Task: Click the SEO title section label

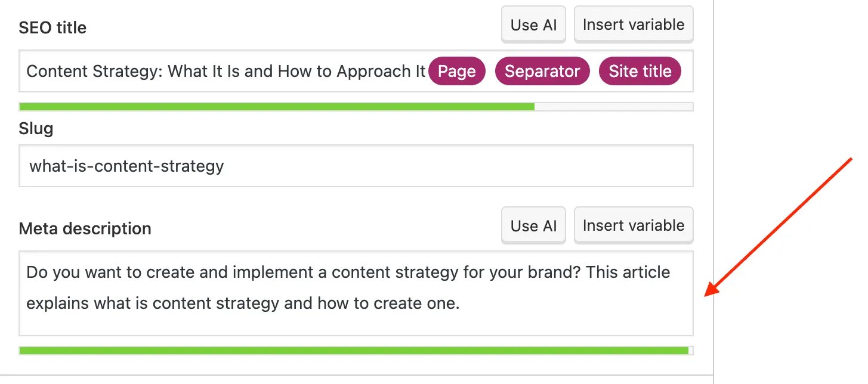Action: pyautogui.click(x=52, y=27)
